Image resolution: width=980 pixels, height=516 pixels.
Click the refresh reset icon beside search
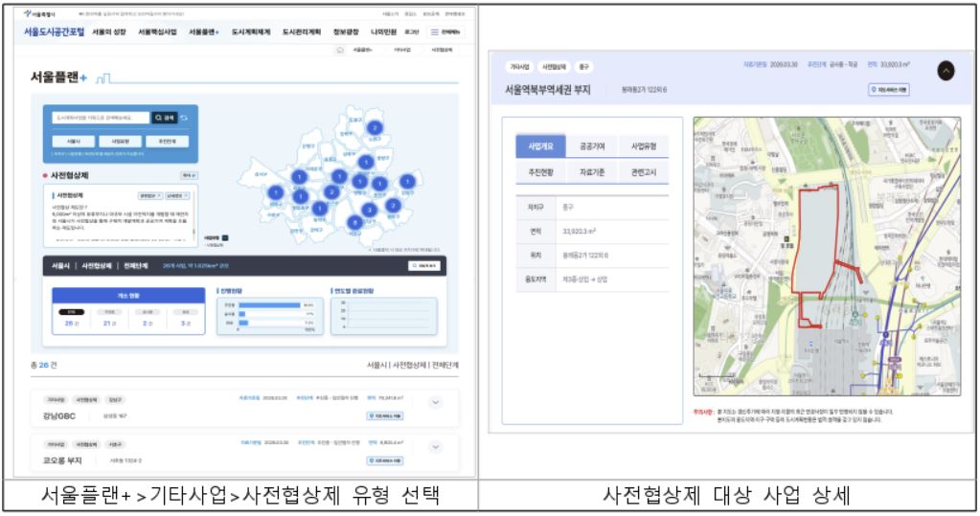[x=184, y=118]
